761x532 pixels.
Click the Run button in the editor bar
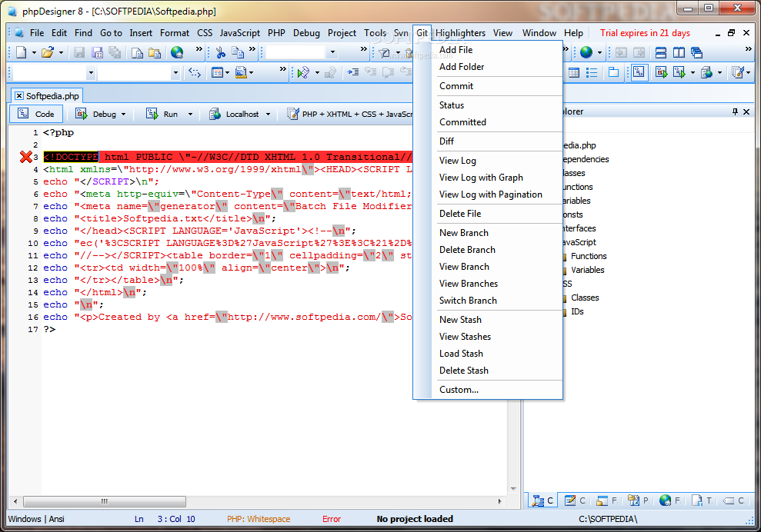coord(163,114)
